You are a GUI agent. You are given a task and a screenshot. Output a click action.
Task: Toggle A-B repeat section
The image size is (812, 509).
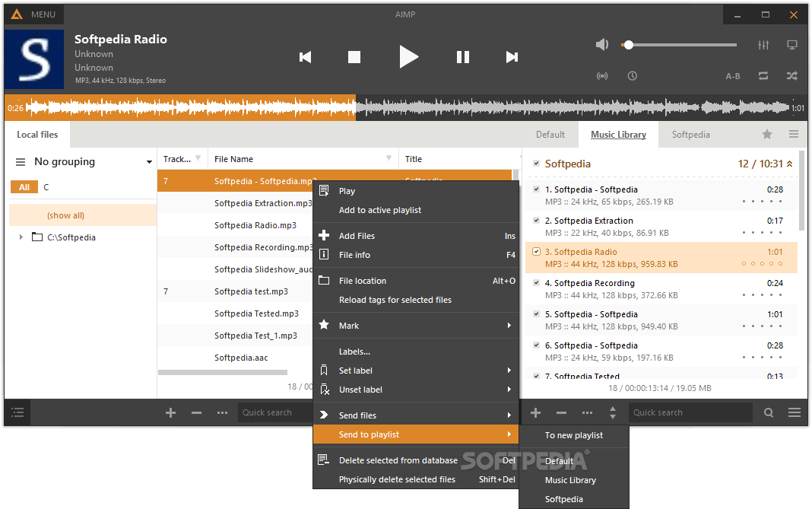[732, 76]
